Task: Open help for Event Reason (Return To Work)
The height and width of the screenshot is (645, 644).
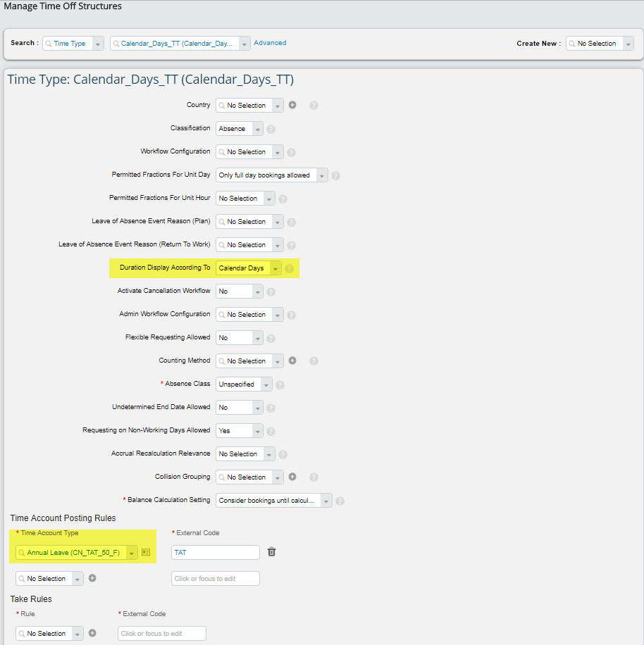Action: point(291,246)
